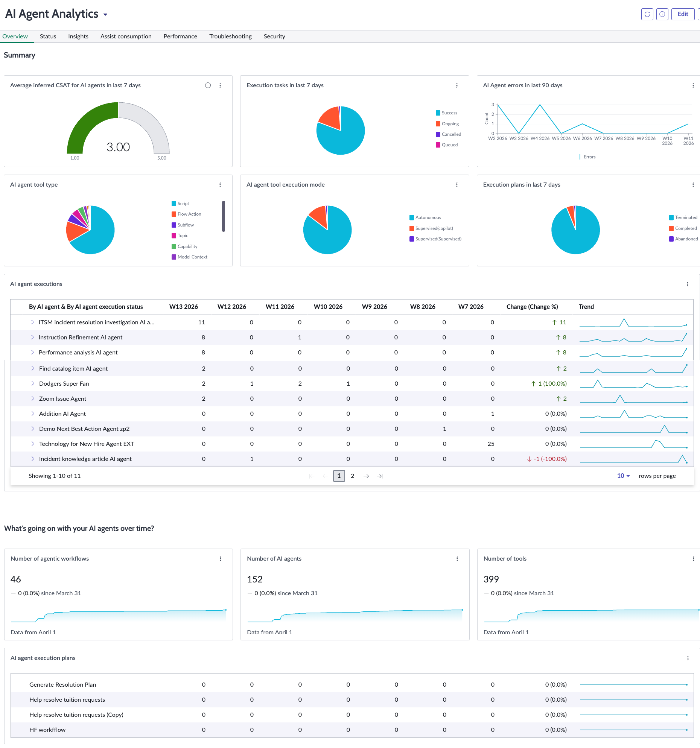700x748 pixels.
Task: Click the Generate Resolution Plan row
Action: 352,685
